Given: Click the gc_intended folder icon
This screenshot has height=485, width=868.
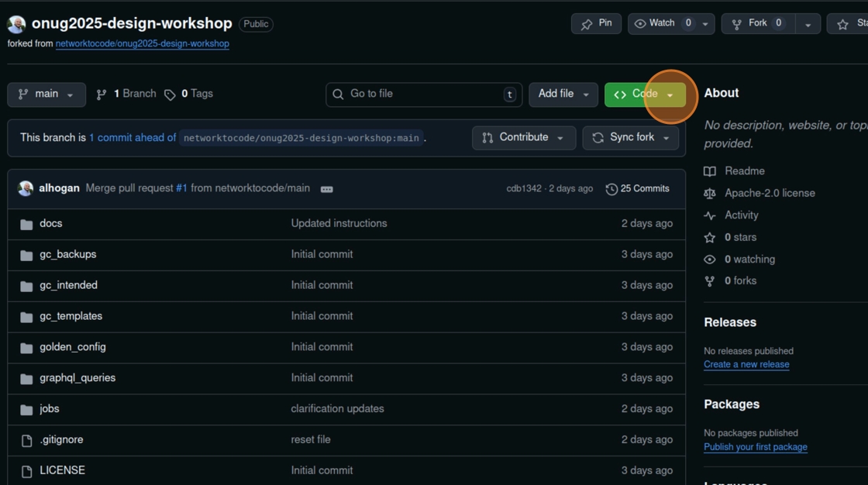Looking at the screenshot, I should pyautogui.click(x=26, y=286).
